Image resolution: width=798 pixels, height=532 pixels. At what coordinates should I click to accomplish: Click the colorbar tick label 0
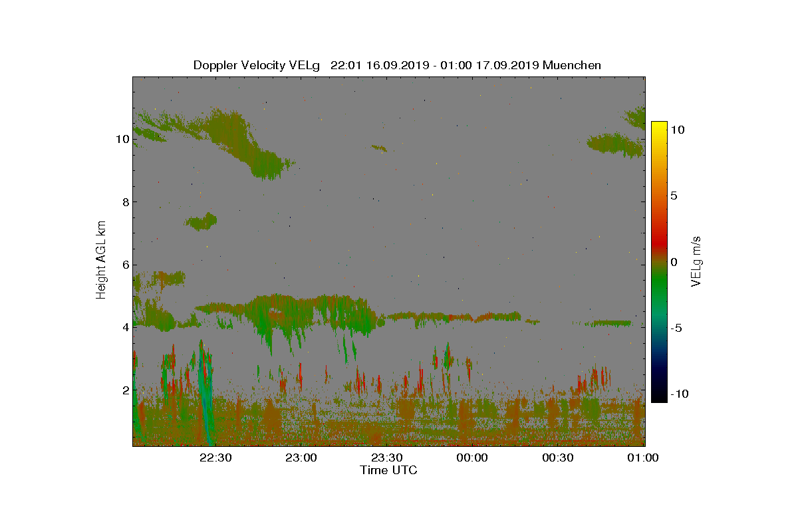(674, 262)
